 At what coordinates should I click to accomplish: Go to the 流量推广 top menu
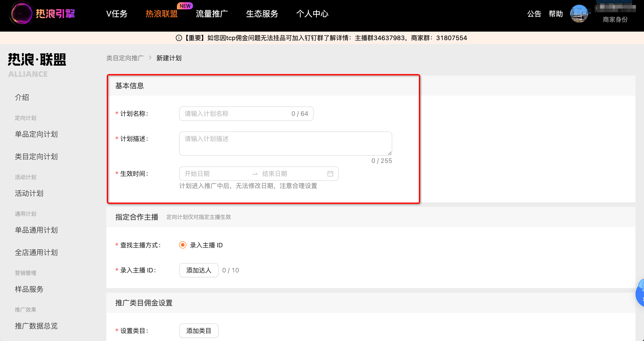point(212,14)
